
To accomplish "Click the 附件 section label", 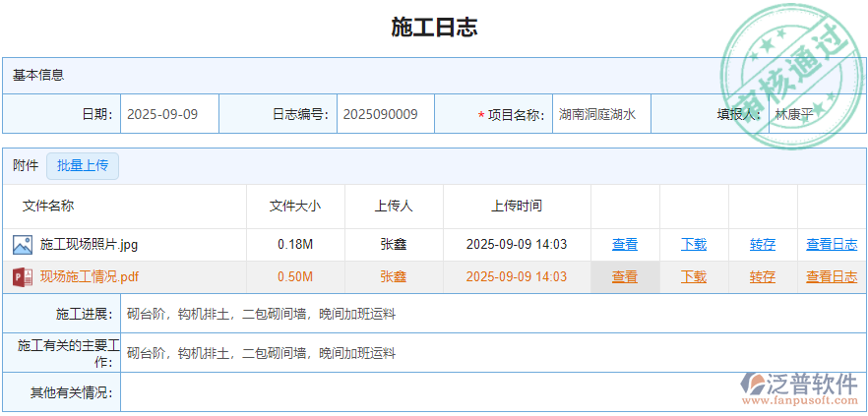I will coord(26,166).
